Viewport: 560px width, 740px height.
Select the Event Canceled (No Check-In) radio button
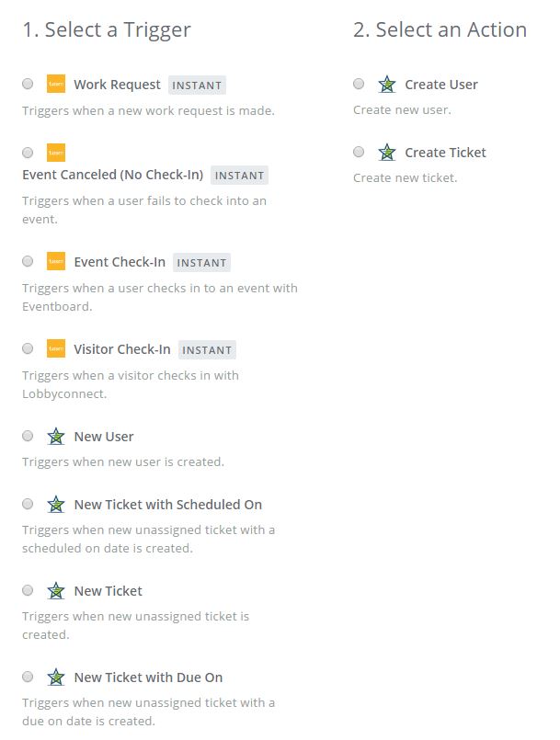(28, 152)
